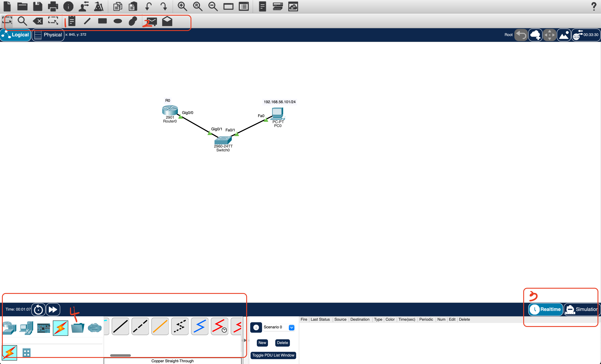Click the New scenario button
This screenshot has height=364, width=601.
[262, 343]
